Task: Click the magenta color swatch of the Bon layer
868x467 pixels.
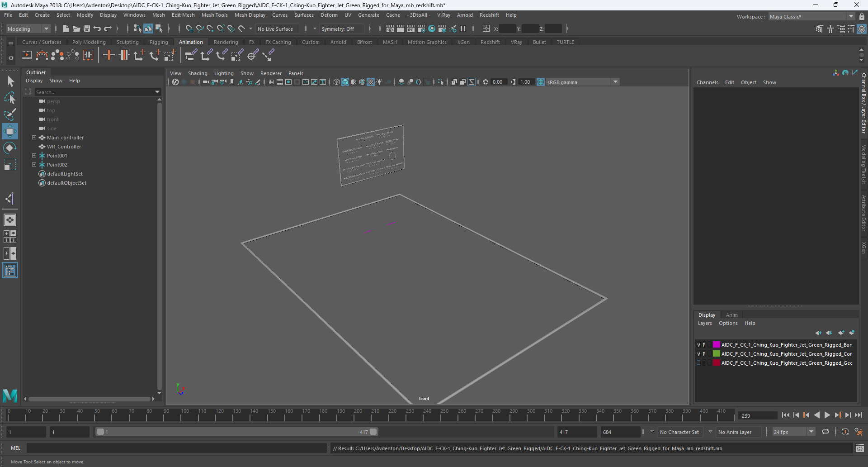Action: coord(717,345)
